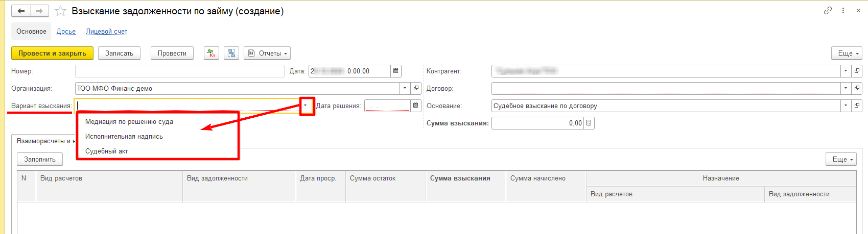Click the Записать button
Viewport: 868px width, 234px height.
point(119,53)
